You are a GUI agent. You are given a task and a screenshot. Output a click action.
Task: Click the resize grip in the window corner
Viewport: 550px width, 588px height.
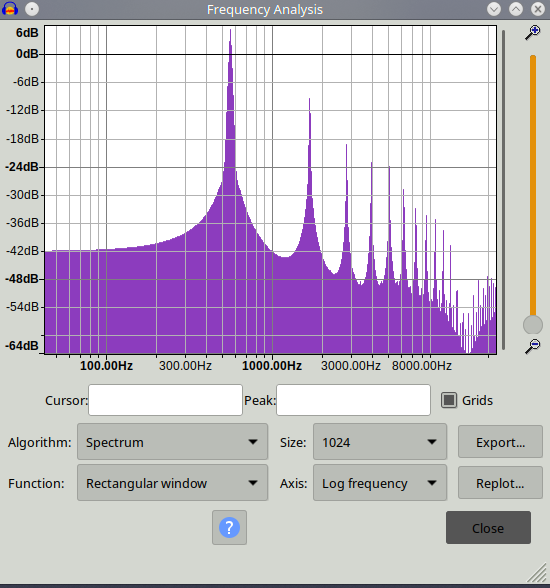click(537, 572)
